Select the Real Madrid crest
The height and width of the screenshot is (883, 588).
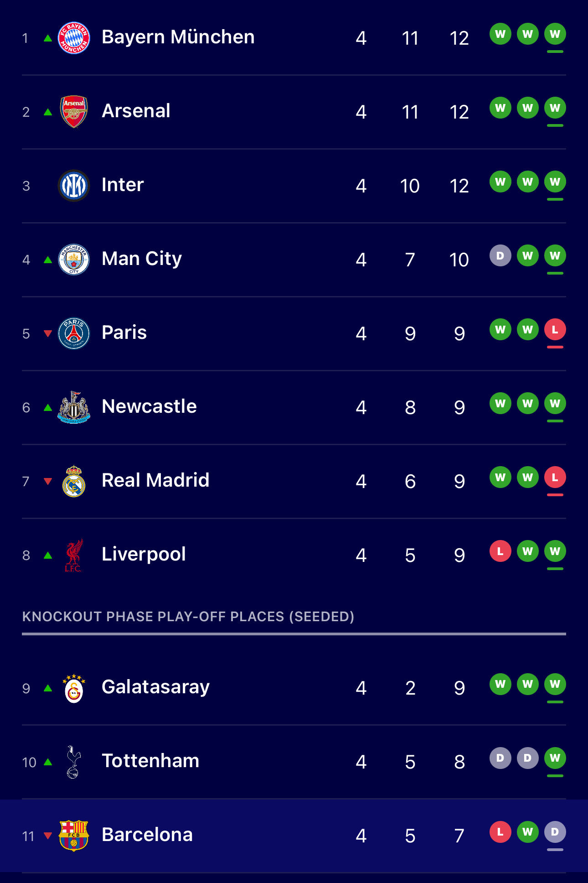[74, 481]
